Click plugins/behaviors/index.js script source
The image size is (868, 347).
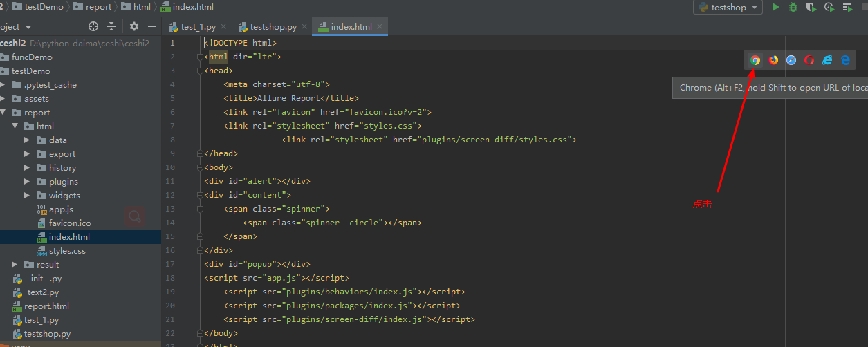click(349, 292)
